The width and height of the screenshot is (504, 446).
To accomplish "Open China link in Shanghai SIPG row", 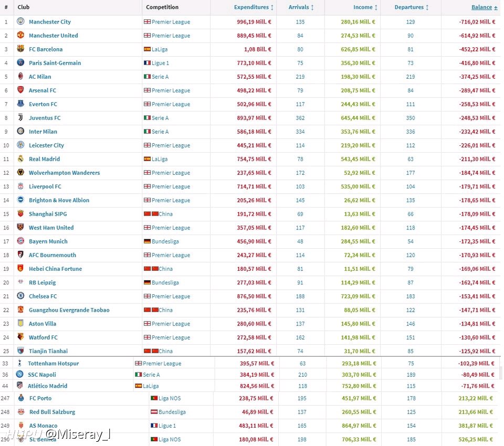I will point(165,214).
